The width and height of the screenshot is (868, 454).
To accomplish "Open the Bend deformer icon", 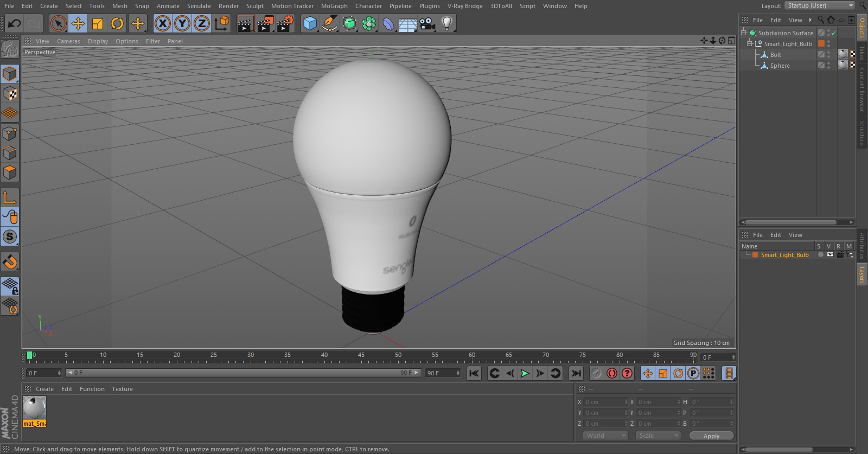I will (x=388, y=23).
